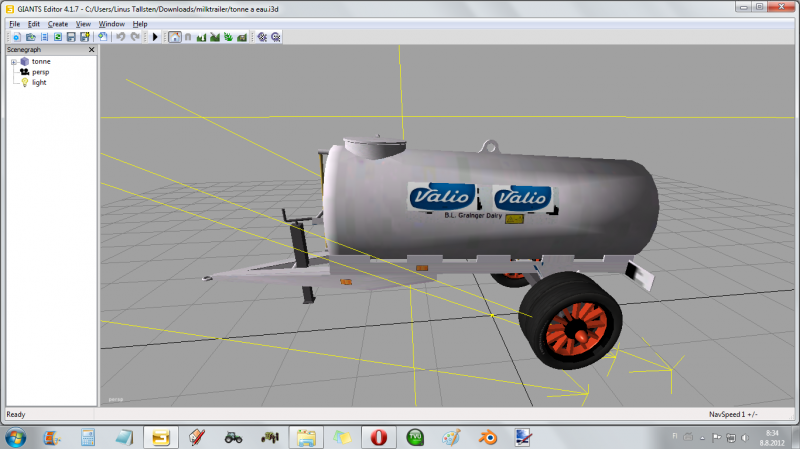Screen dimensions: 800x449
Task: Open the Paint palette taskbar icon
Action: click(451, 438)
